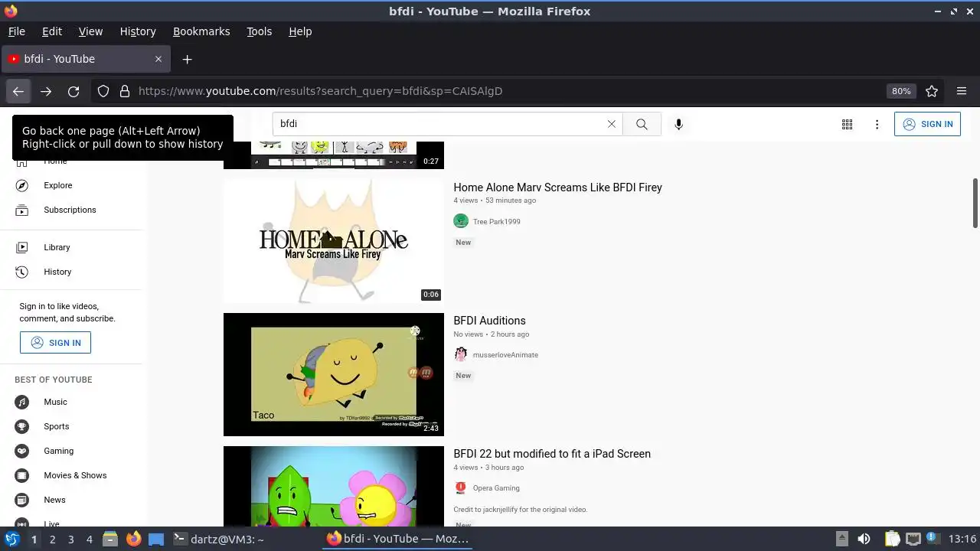This screenshot has height=551, width=980.
Task: Open the Tools menu
Action: 260,31
